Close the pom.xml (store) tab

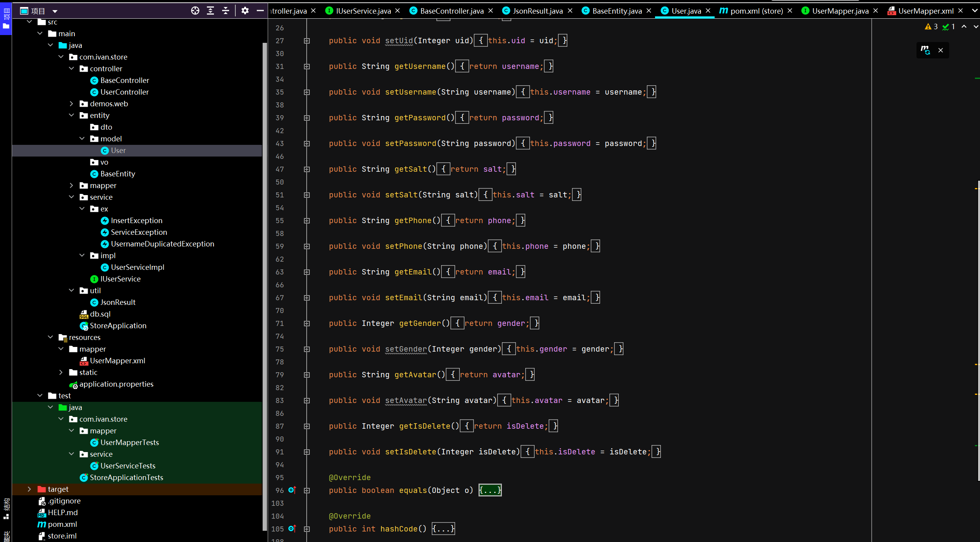(790, 11)
